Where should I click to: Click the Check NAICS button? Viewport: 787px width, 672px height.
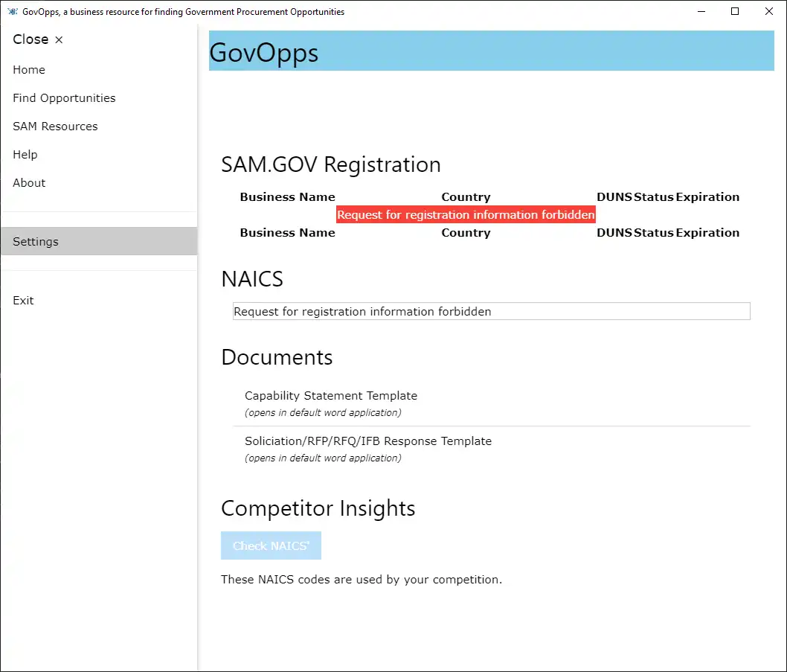tap(271, 545)
